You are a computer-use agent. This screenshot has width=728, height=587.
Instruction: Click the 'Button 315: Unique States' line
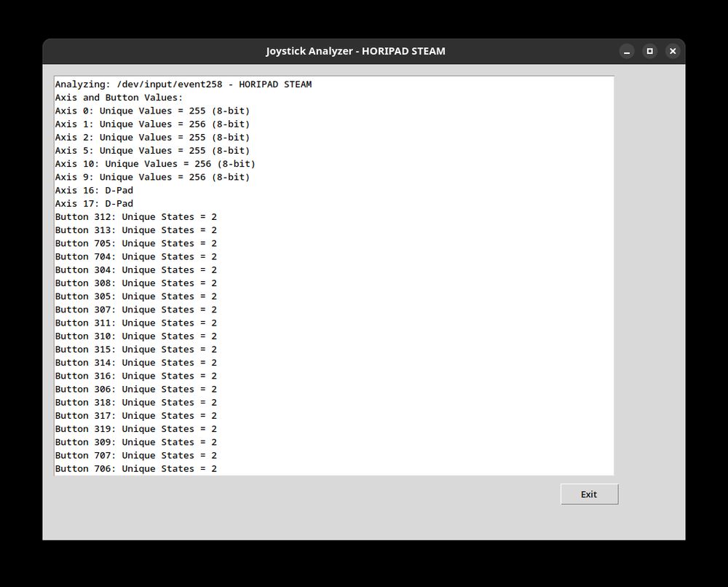136,350
